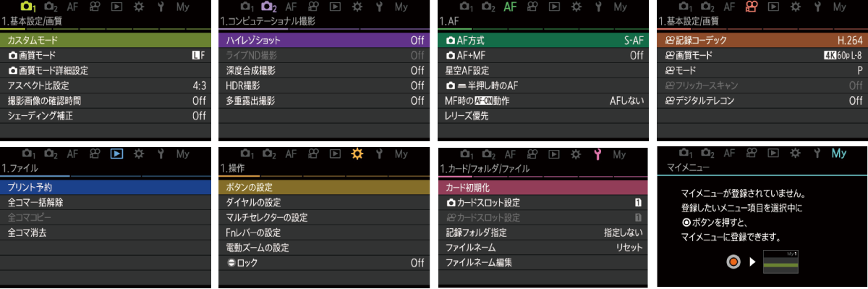Select the highlighted yellow gear tab icon
The height and width of the screenshot is (289, 868).
[357, 154]
